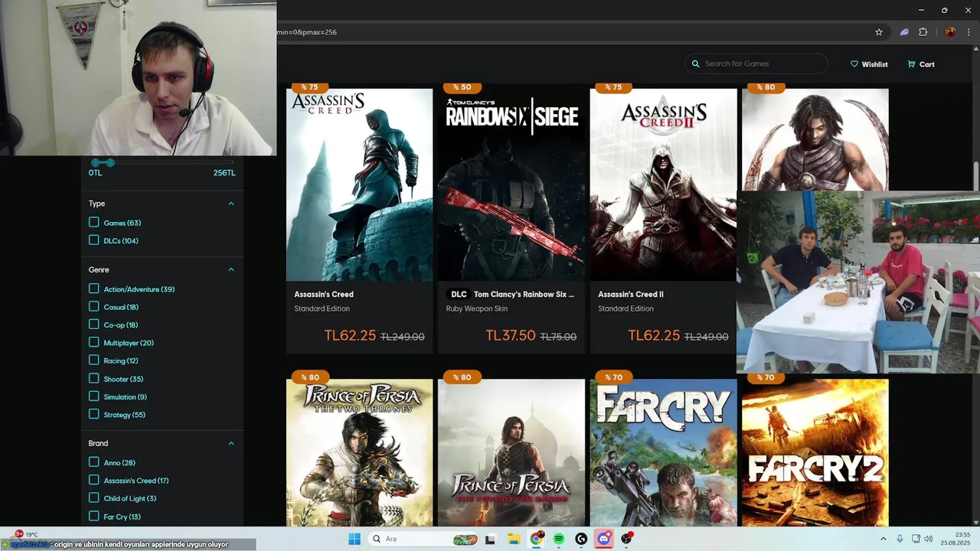Viewport: 980px width, 551px height.
Task: Open the purple browser extension icon
Action: coord(904,32)
